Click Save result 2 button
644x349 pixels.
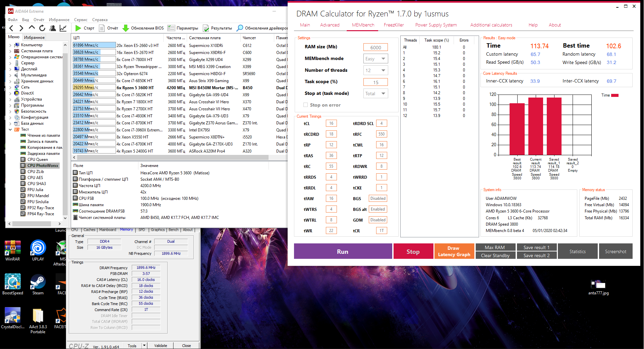tap(536, 255)
